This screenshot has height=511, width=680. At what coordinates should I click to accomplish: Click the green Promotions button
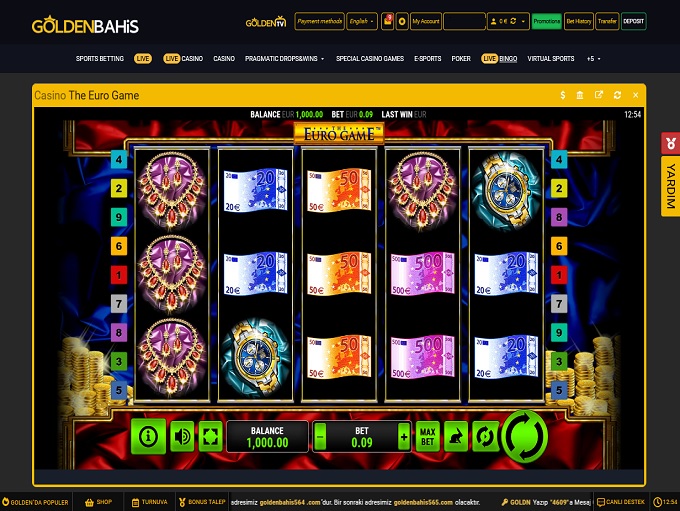tap(546, 21)
